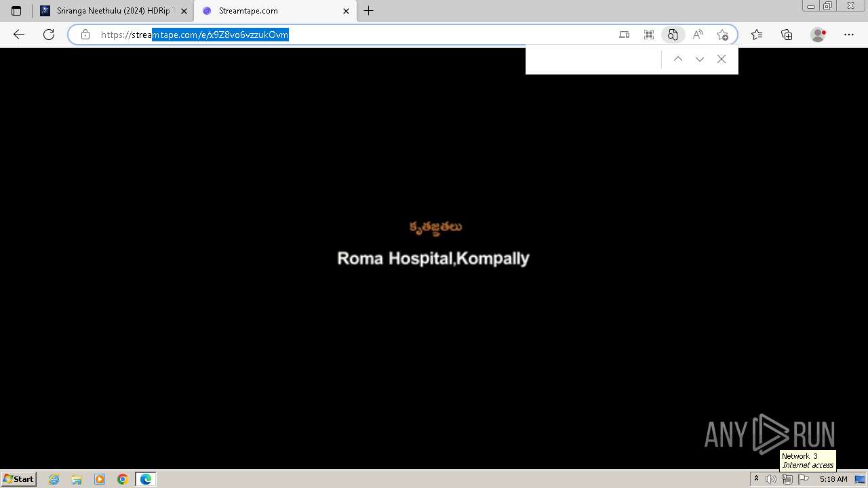Open media player taskbar icon
Viewport: 868px width, 488px height.
click(x=100, y=479)
